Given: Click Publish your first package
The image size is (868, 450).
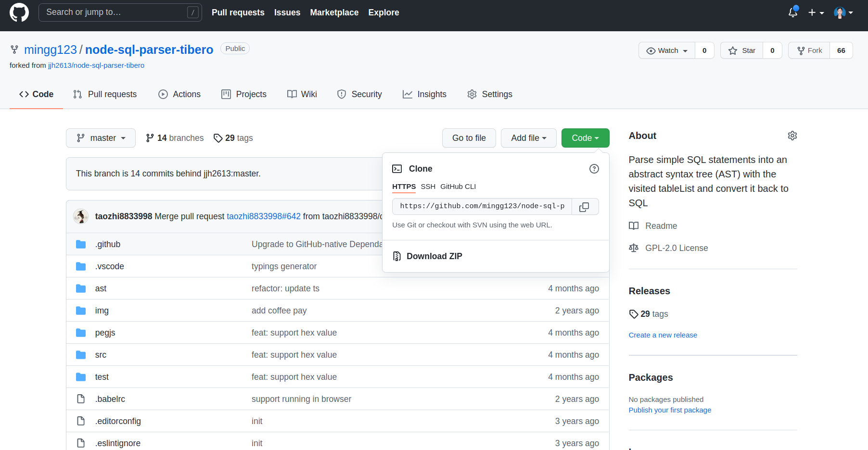Looking at the screenshot, I should 670,410.
